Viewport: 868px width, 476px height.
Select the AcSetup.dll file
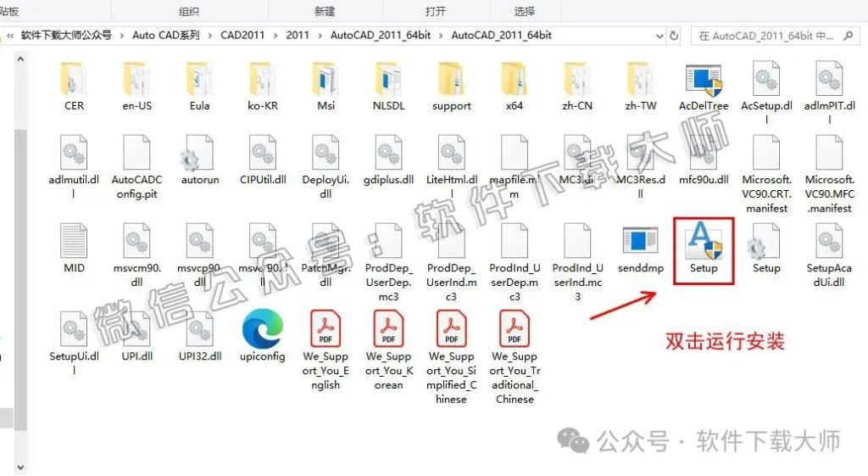pyautogui.click(x=766, y=92)
